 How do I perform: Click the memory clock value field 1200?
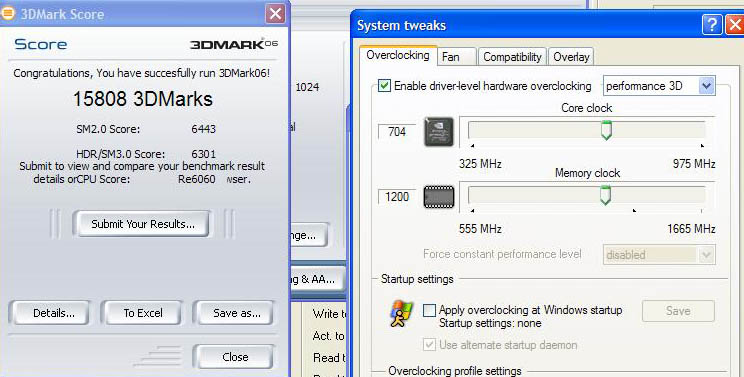(x=397, y=197)
